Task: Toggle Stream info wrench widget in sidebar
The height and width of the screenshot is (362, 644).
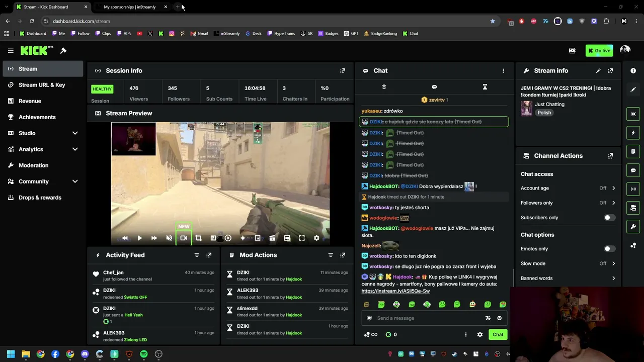Action: [x=633, y=227]
